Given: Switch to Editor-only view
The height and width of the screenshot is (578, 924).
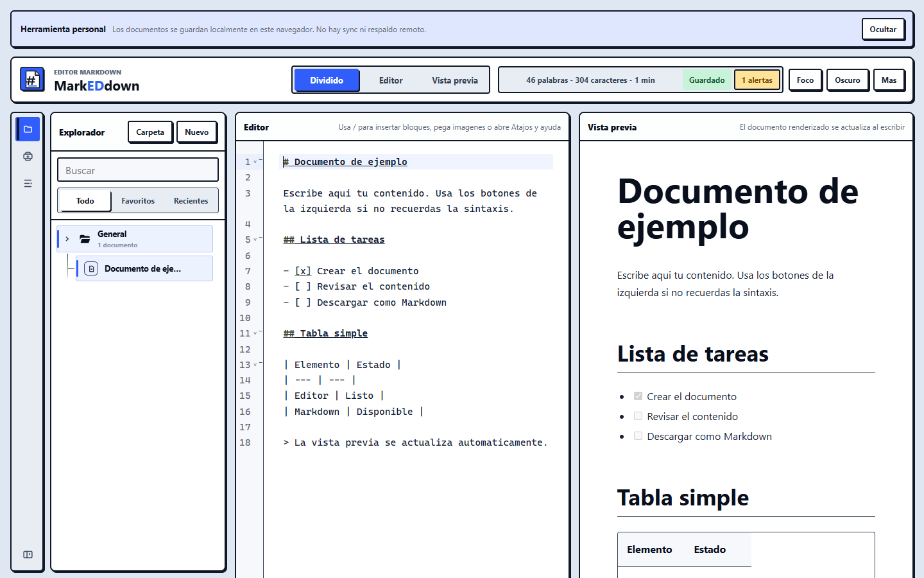Looking at the screenshot, I should (391, 80).
